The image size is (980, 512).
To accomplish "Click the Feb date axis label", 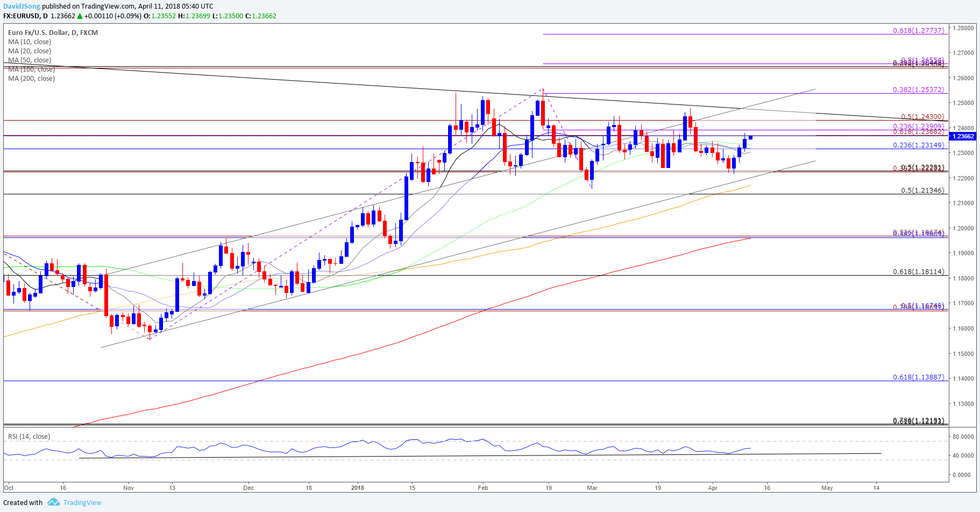I will (x=483, y=488).
